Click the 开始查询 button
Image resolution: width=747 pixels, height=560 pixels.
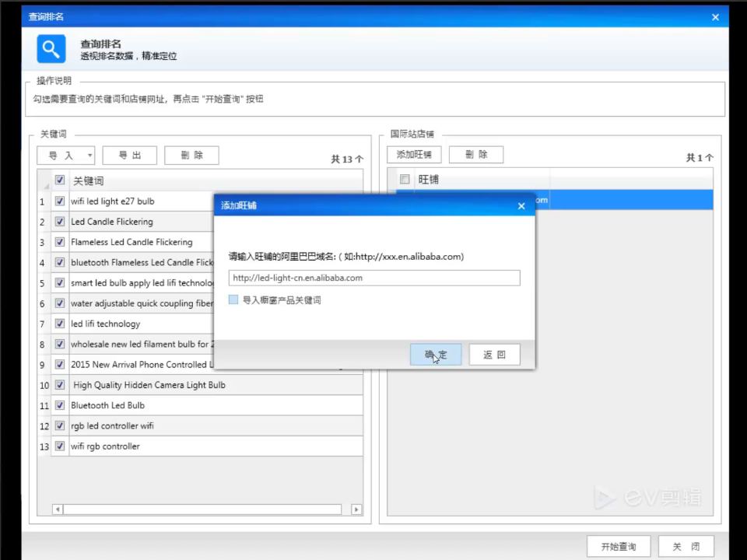619,547
